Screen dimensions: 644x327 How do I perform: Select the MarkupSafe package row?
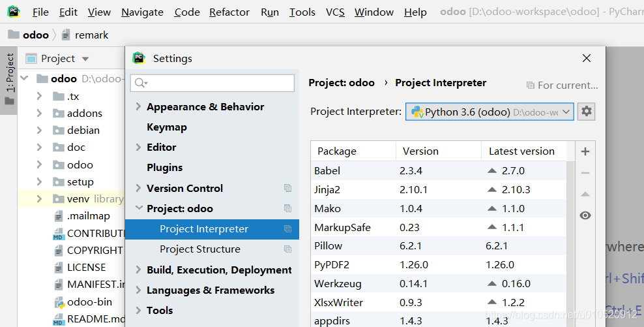click(439, 227)
